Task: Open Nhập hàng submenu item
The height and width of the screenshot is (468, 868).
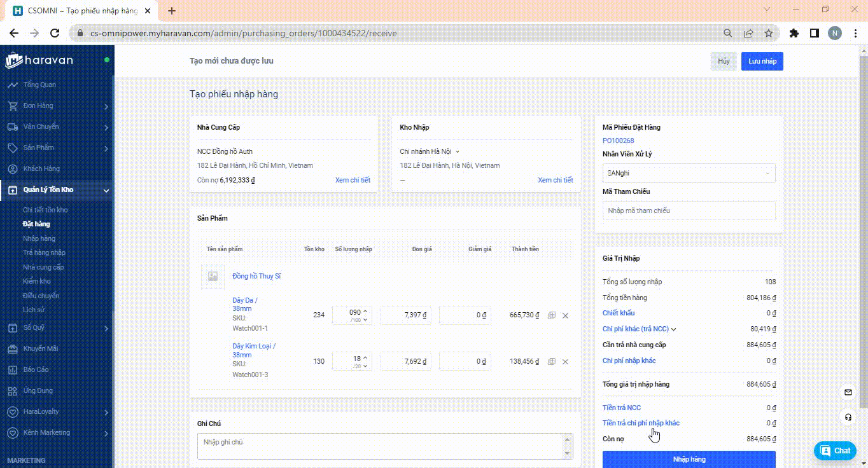Action: tap(39, 238)
